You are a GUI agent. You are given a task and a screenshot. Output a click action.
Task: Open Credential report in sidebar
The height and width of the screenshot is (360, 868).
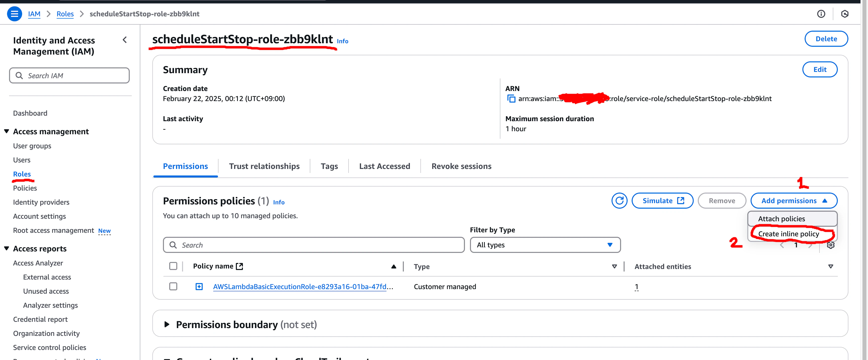click(40, 319)
